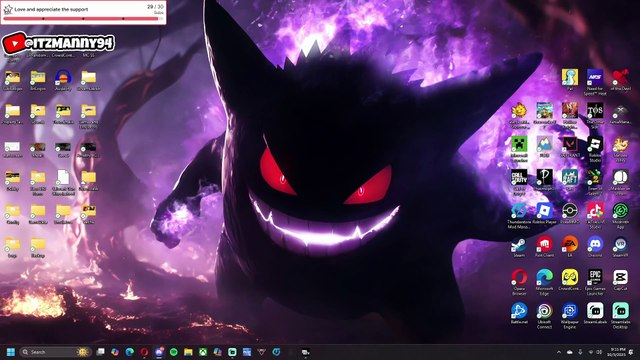Open File Explorer from the taskbar

click(188, 352)
